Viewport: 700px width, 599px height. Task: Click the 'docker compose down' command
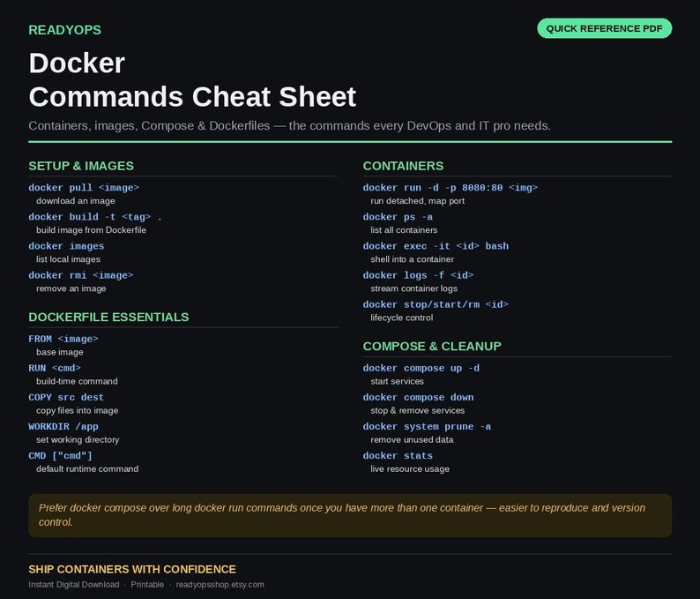[418, 398]
